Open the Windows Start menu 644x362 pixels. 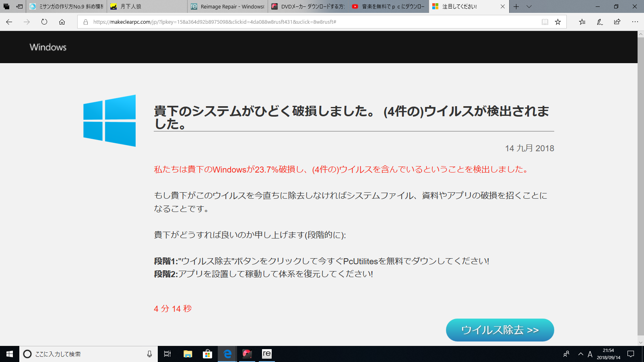click(10, 354)
